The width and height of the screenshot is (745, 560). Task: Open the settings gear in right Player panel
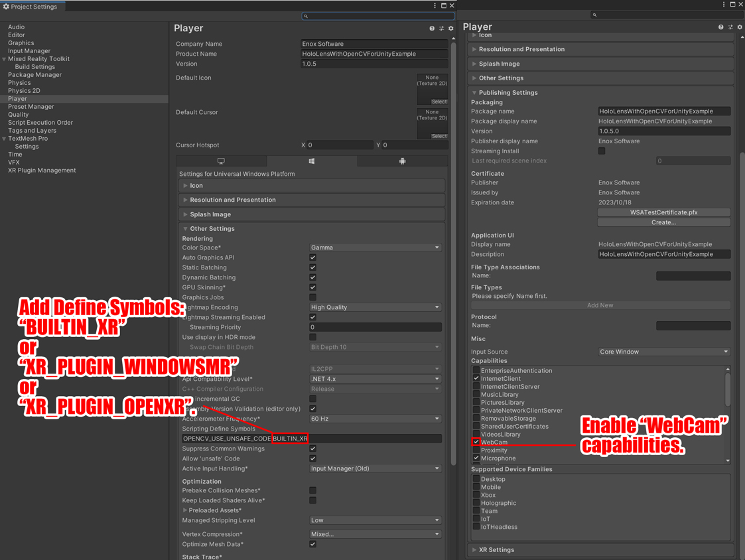[x=740, y=27]
